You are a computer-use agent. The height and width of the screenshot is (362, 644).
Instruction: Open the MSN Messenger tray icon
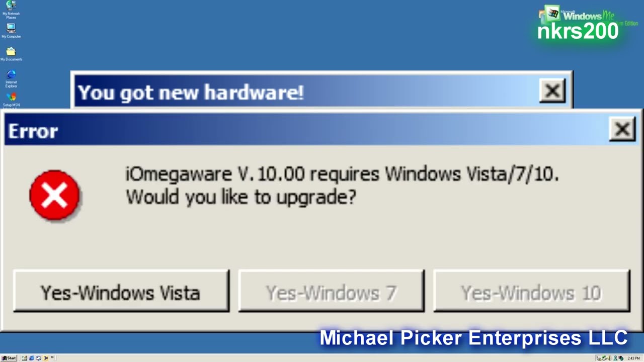coord(615,358)
